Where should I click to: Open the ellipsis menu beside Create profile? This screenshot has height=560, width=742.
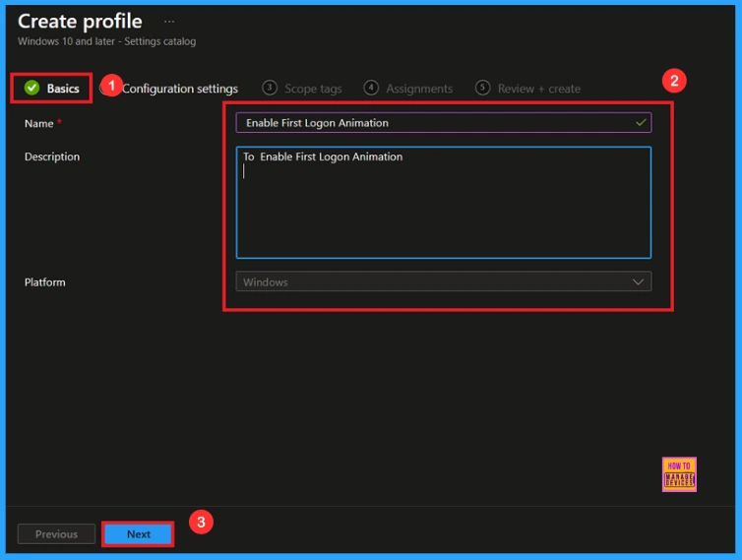(x=169, y=21)
